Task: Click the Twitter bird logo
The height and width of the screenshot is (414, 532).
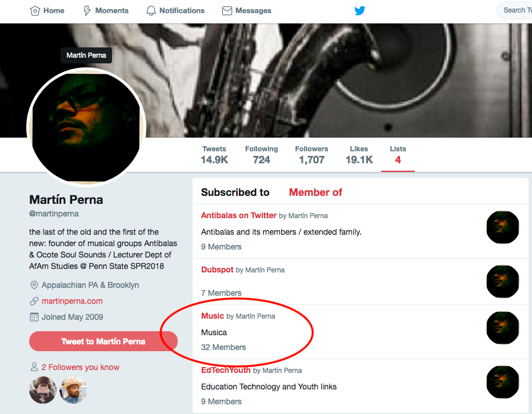Action: (359, 10)
